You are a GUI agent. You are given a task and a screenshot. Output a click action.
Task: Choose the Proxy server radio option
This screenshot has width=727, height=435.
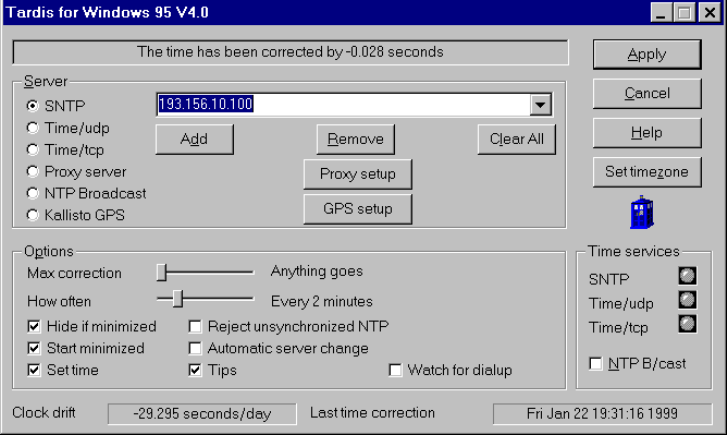click(x=32, y=171)
